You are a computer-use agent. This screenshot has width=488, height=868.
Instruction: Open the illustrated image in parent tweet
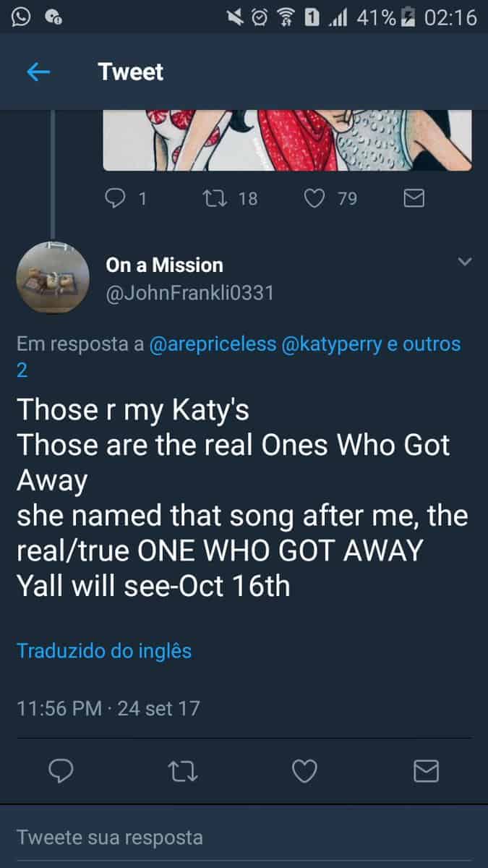[287, 140]
